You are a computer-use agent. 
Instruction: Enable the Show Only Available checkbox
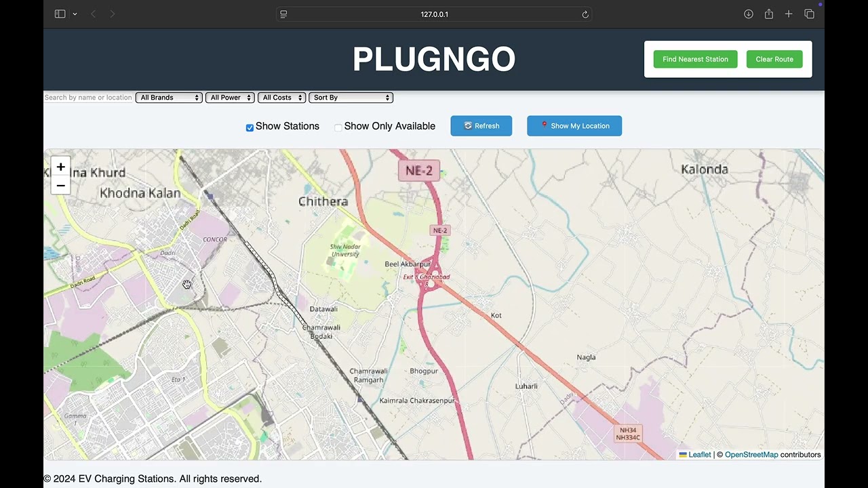[x=338, y=127]
